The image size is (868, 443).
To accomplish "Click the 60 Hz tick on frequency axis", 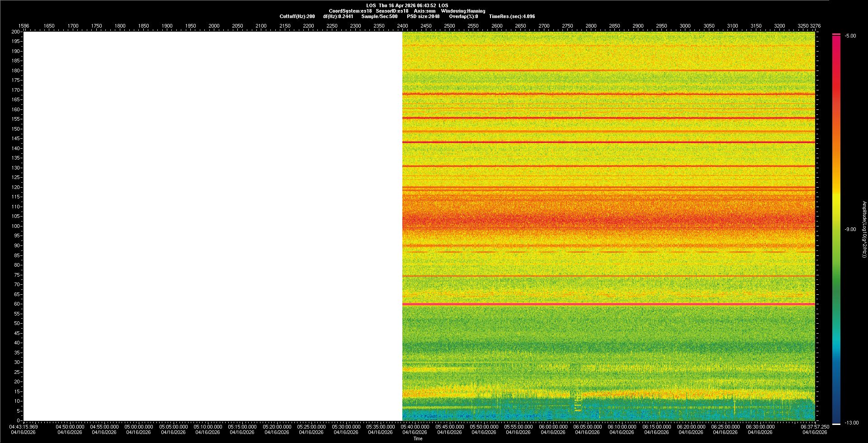I will tap(16, 304).
